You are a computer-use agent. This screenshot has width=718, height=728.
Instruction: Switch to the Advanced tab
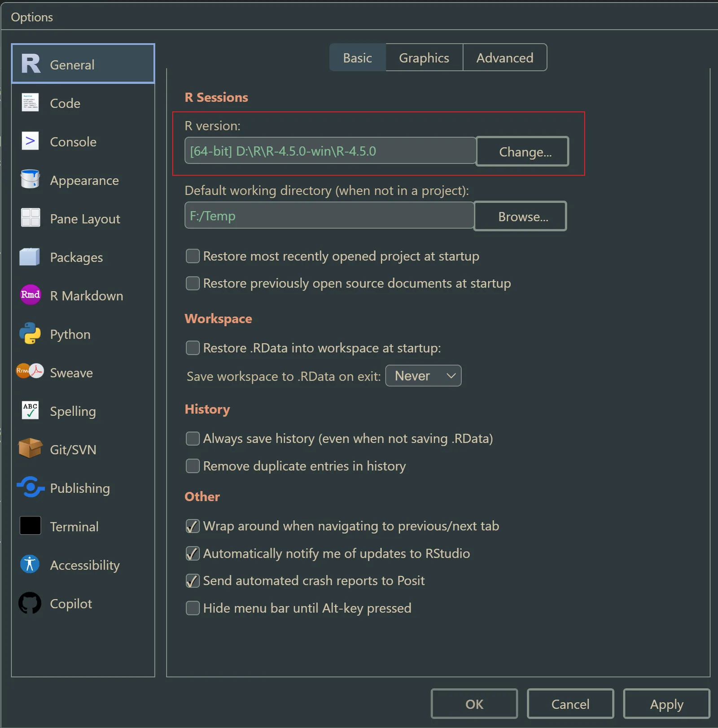click(505, 57)
